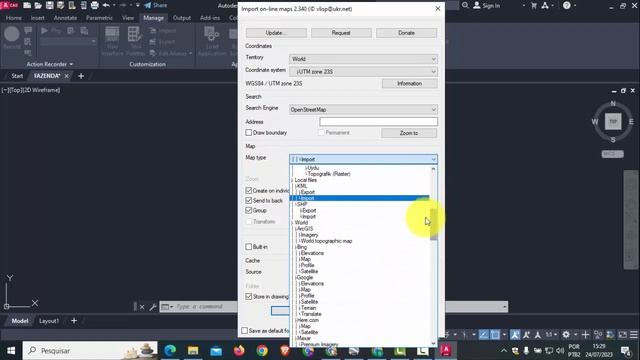Open the Output ribbon tab
This screenshot has height=360, width=640.
(182, 18)
